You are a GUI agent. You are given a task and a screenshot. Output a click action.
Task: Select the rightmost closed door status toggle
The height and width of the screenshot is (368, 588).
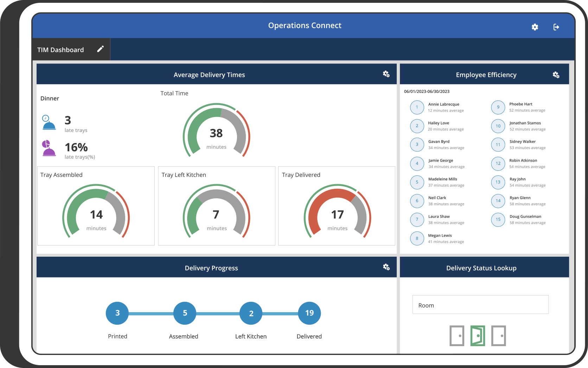click(498, 336)
